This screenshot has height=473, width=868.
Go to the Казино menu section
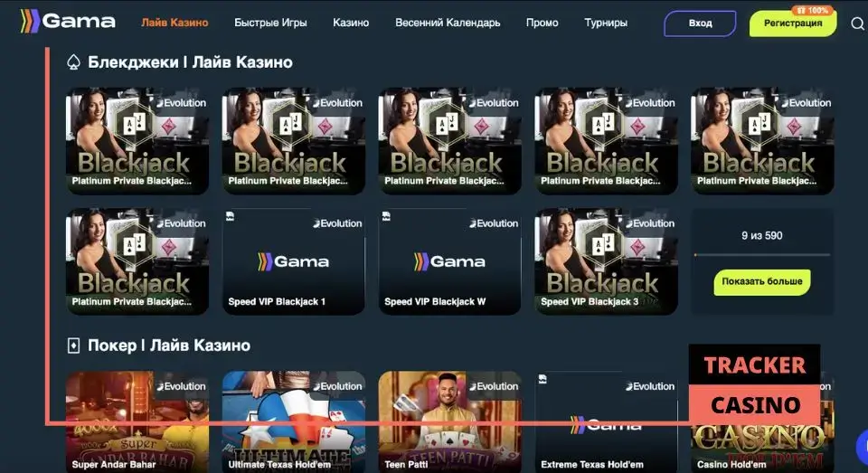(x=351, y=23)
